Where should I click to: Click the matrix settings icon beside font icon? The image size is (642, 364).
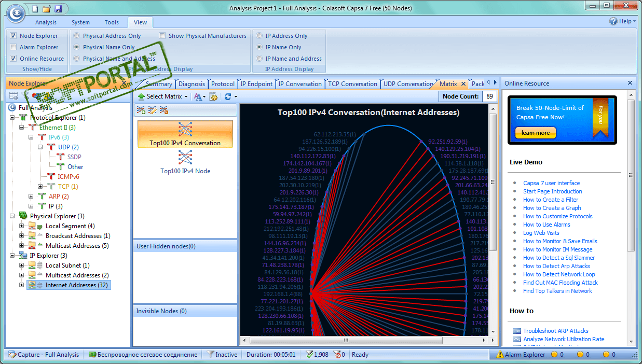(213, 96)
